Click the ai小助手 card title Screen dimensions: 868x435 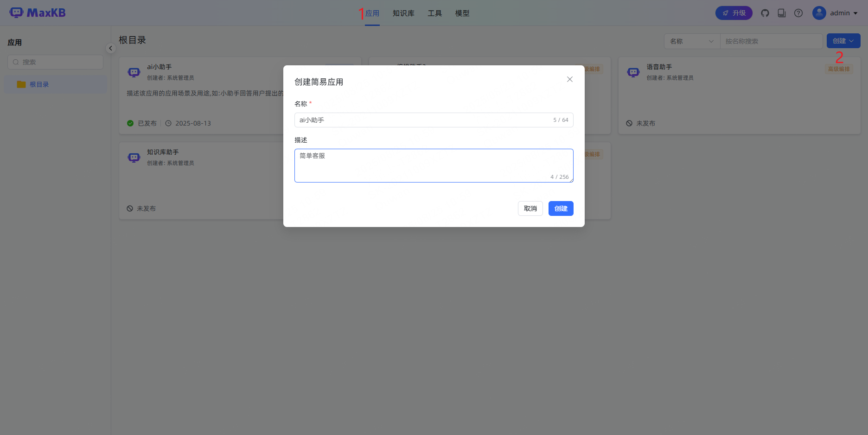[160, 67]
